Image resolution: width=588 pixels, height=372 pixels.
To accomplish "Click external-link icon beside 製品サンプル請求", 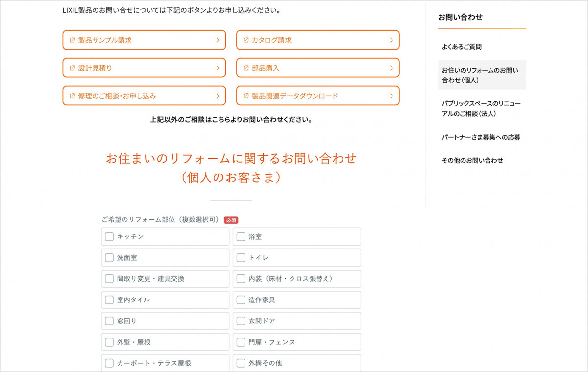I will click(x=72, y=40).
